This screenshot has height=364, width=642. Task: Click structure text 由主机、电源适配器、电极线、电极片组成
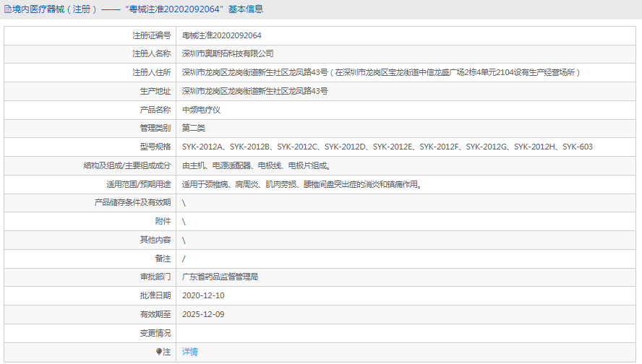[x=257, y=165]
